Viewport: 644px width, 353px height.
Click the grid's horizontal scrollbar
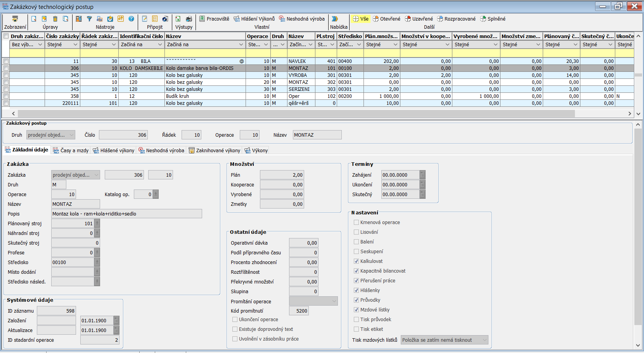tap(296, 113)
